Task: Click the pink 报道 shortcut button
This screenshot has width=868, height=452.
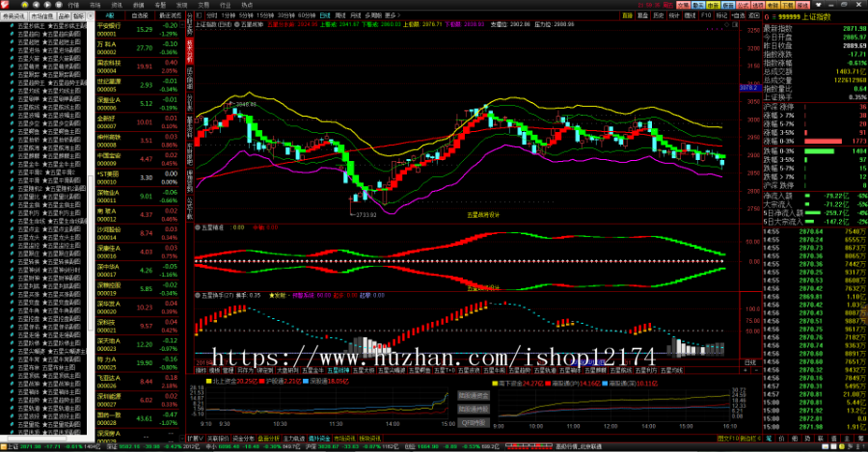Action: [802, 5]
